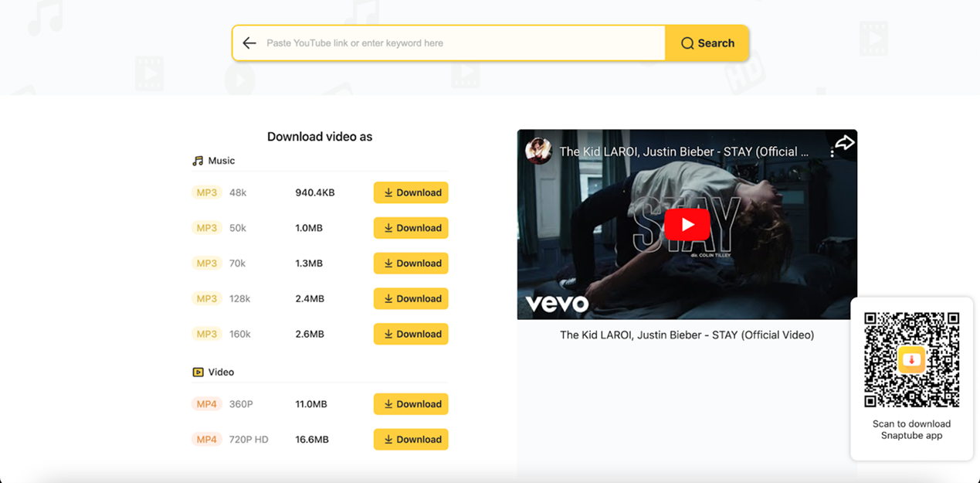This screenshot has width=980, height=483.
Task: Open the video three-dot options menu
Action: coord(832,152)
